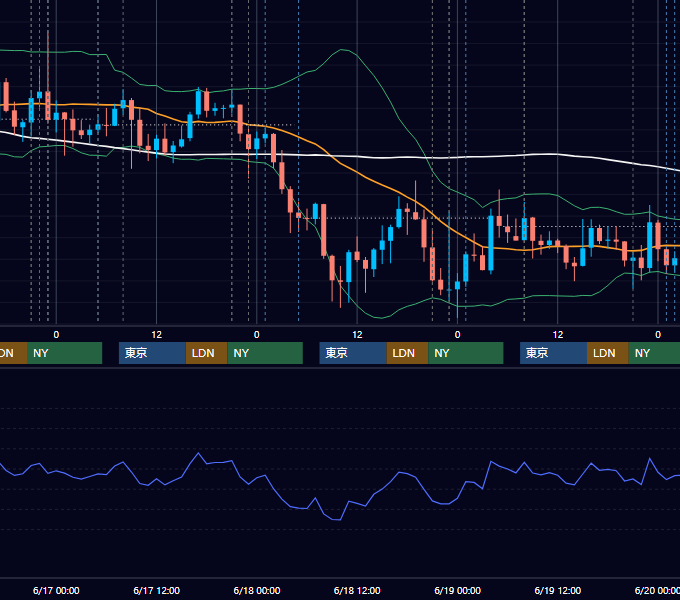
Task: Click the 6/17 00:00 date axis label
Action: 56,590
